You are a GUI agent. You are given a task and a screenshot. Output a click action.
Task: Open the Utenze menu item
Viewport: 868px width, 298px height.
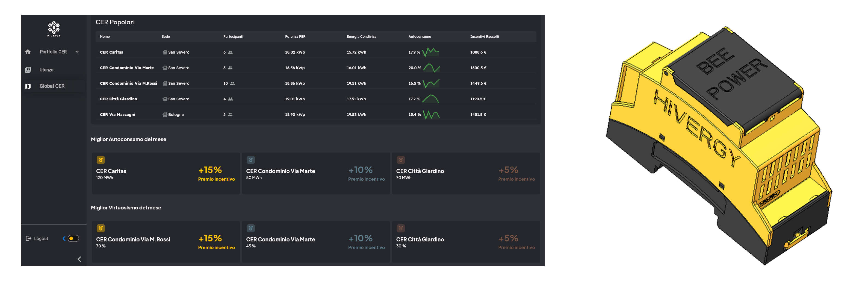click(46, 70)
